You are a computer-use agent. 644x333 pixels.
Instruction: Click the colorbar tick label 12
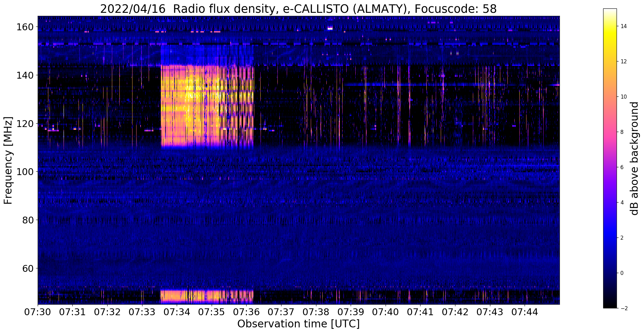[624, 61]
